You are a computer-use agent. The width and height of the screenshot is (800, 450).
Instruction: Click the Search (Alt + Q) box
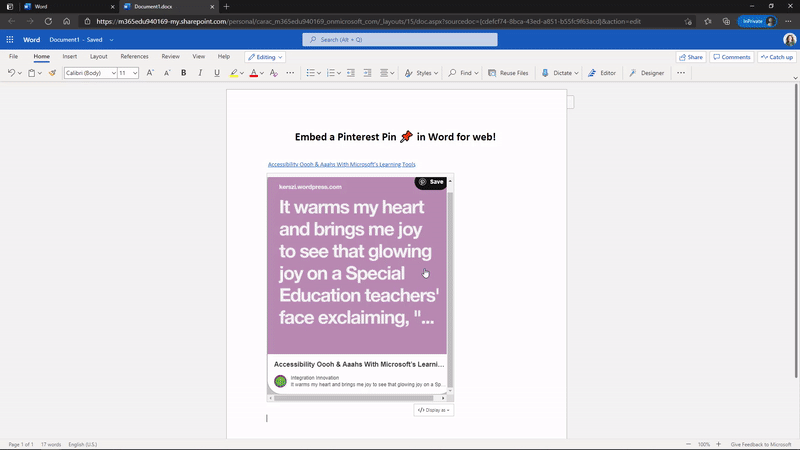click(x=400, y=40)
